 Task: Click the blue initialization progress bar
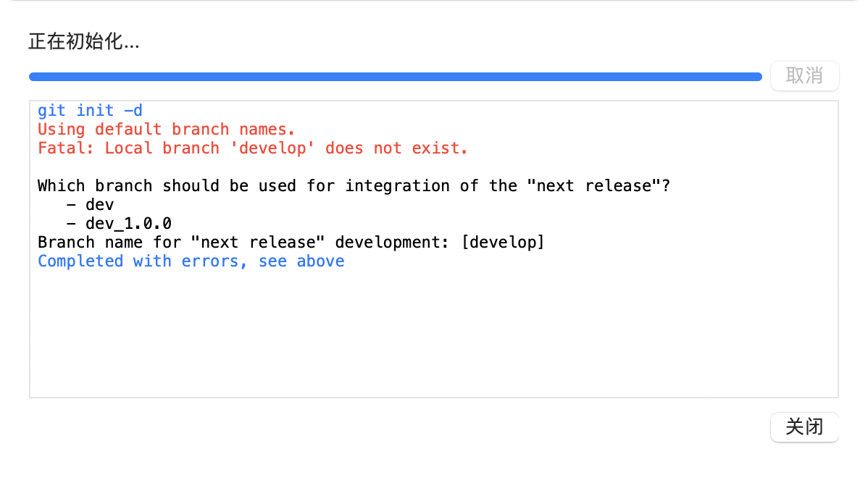pyautogui.click(x=395, y=76)
